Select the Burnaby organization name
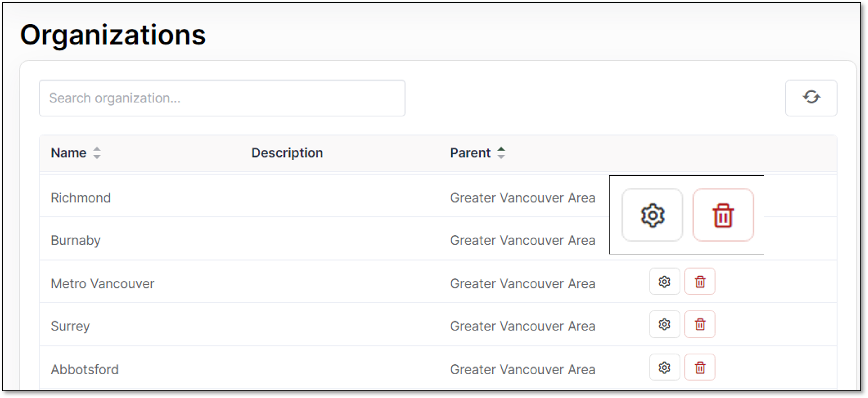Screen dimensions: 868x398 pyautogui.click(x=75, y=240)
